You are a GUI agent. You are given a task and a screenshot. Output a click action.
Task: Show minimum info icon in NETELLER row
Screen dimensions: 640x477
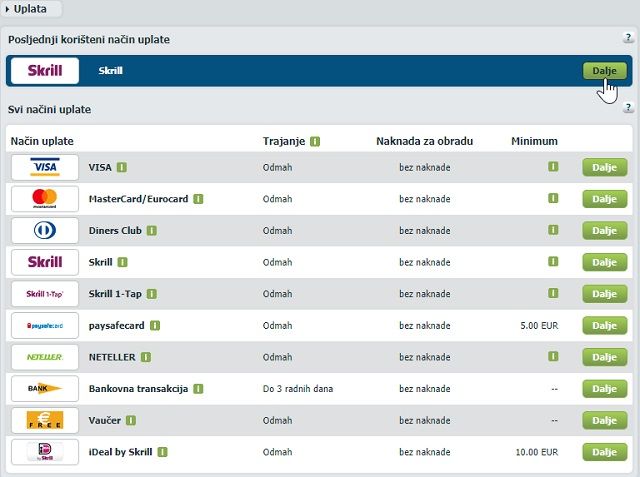point(553,356)
